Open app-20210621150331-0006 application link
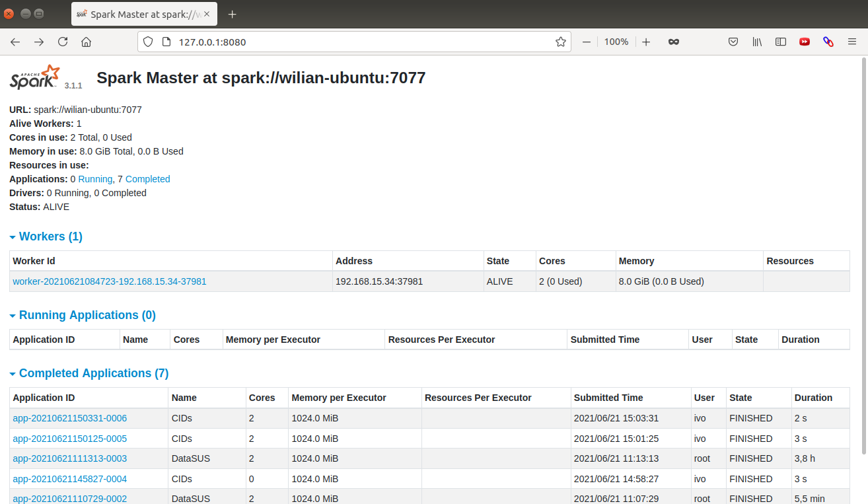The height and width of the screenshot is (504, 868). pyautogui.click(x=70, y=418)
